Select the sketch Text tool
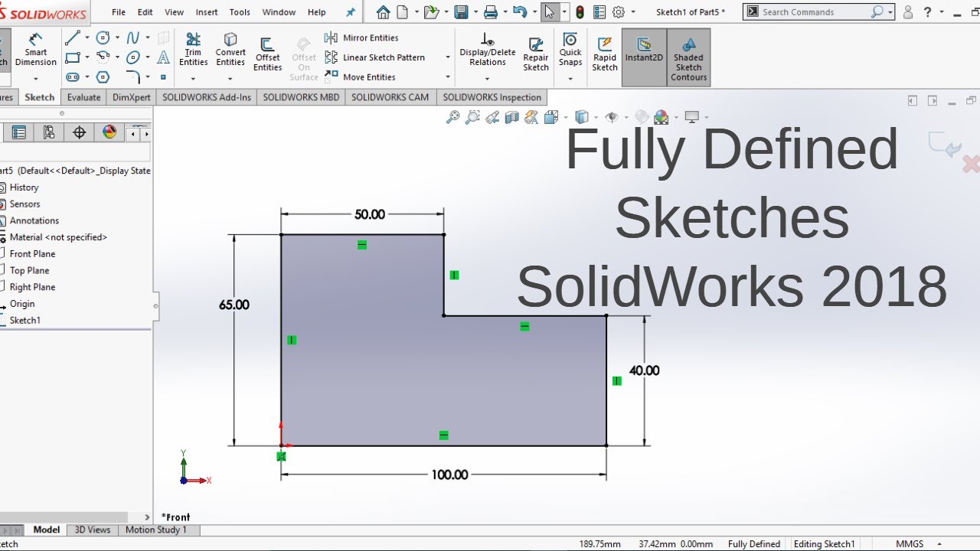This screenshot has height=551, width=980. coord(163,57)
